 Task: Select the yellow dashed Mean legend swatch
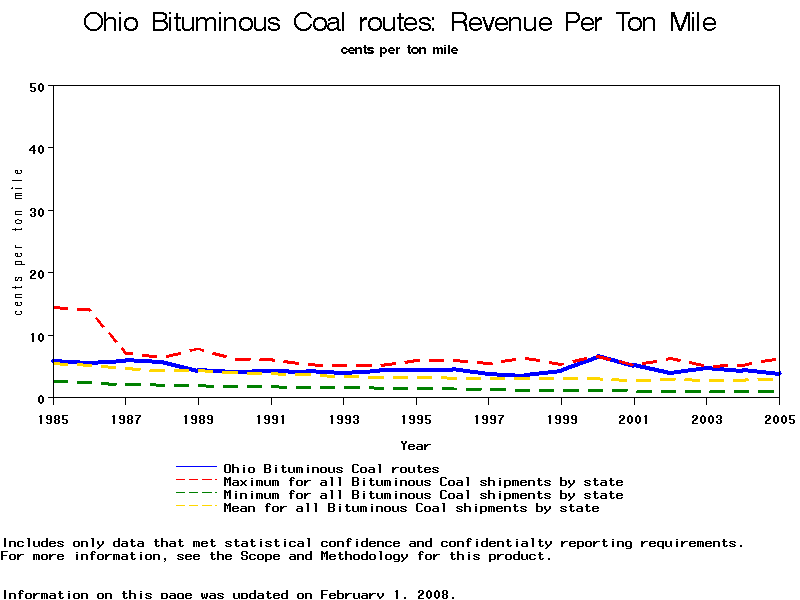click(196, 508)
